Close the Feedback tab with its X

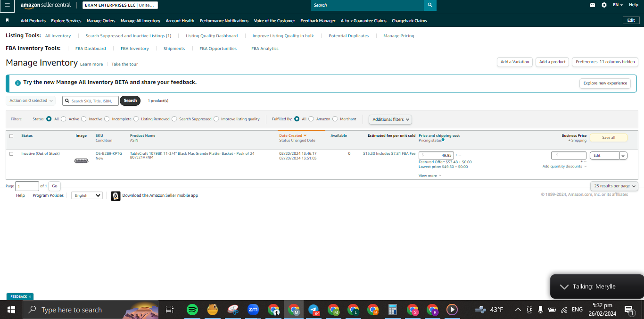(30, 297)
